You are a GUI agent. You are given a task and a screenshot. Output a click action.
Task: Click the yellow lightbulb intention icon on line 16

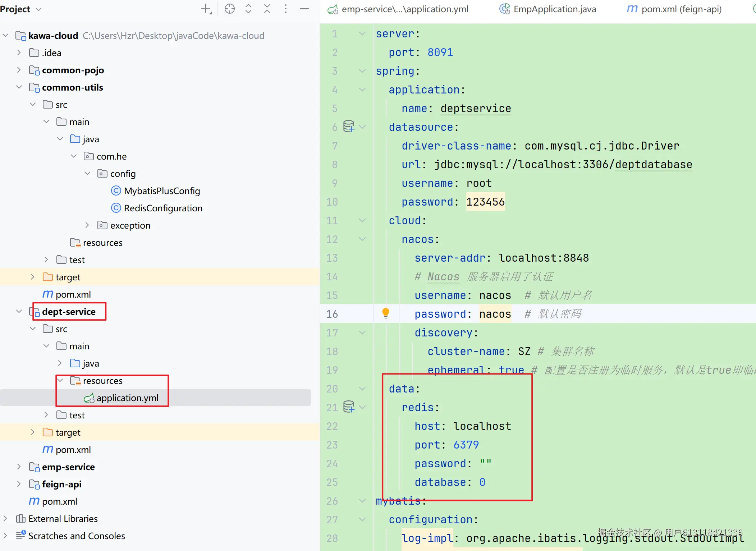(x=385, y=313)
